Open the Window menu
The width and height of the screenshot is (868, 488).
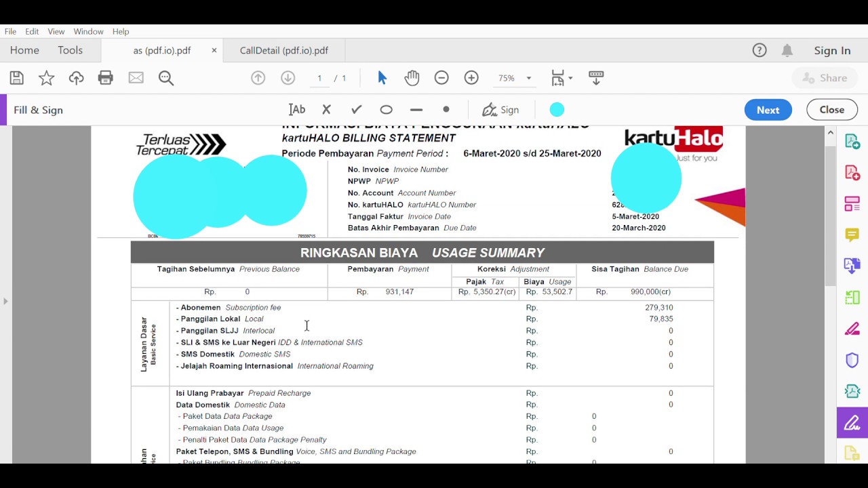tap(88, 31)
